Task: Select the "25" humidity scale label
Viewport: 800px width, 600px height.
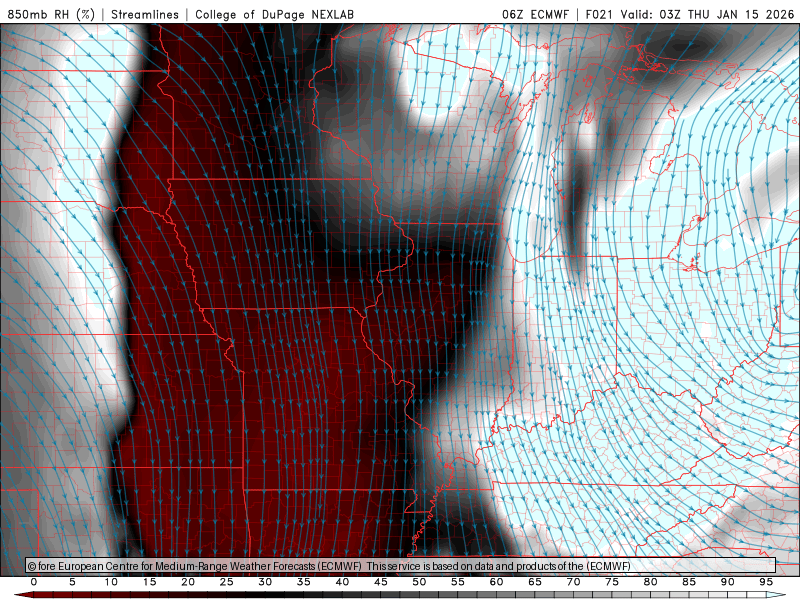Action: [227, 582]
